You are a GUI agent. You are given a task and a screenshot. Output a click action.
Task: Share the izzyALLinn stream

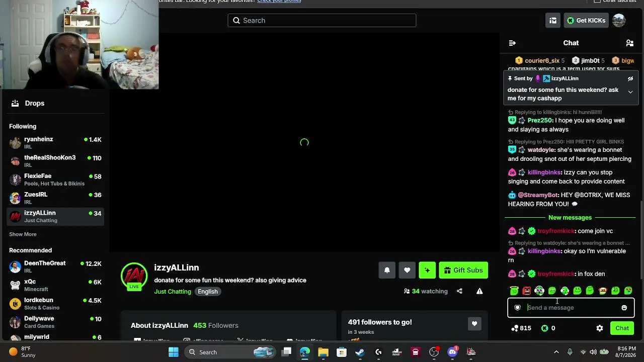(x=459, y=291)
